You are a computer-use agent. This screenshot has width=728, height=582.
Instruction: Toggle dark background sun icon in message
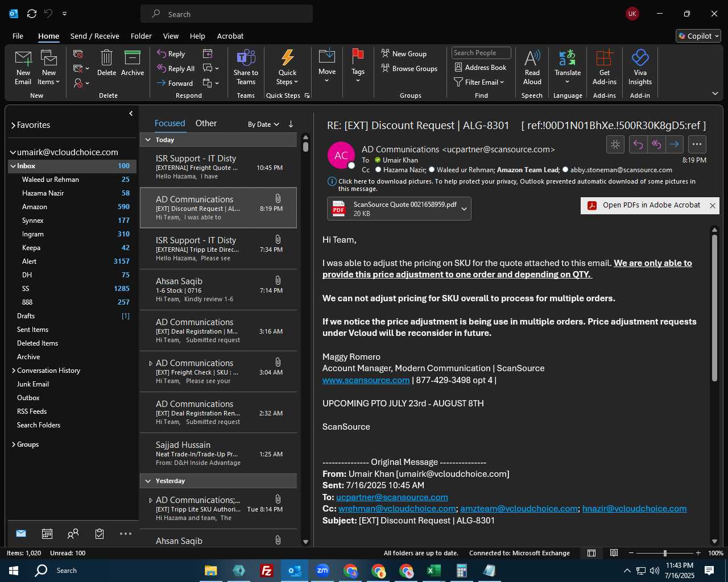coord(615,144)
